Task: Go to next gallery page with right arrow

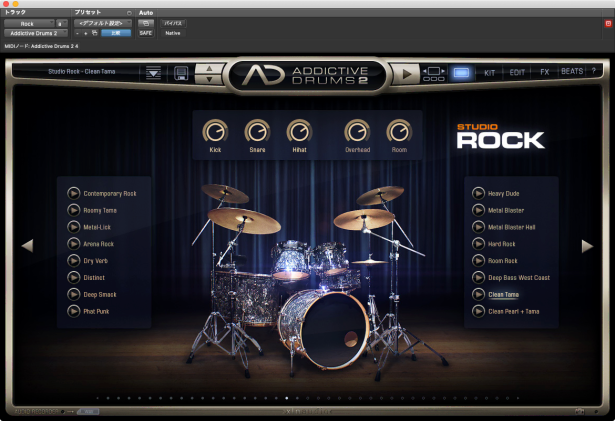Action: click(x=588, y=245)
